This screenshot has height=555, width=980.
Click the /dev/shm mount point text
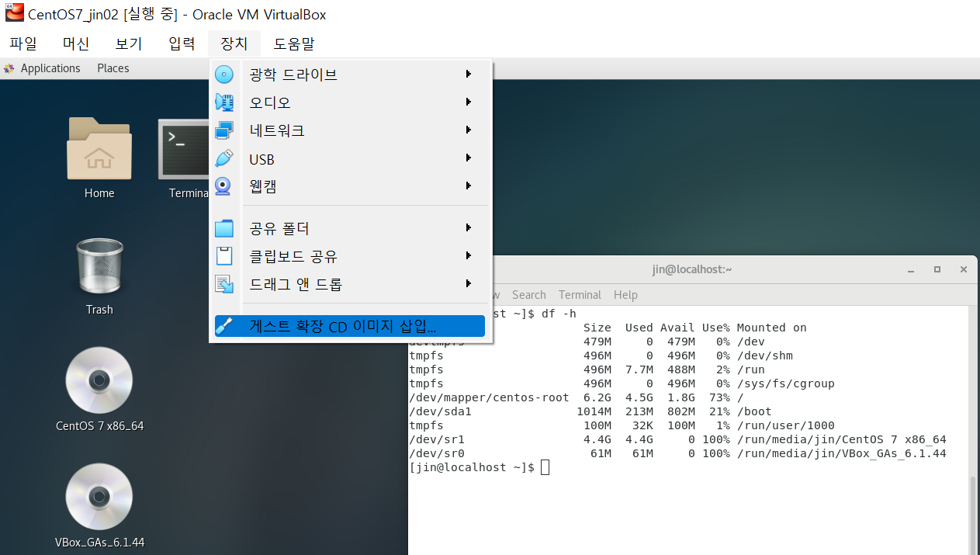[764, 356]
